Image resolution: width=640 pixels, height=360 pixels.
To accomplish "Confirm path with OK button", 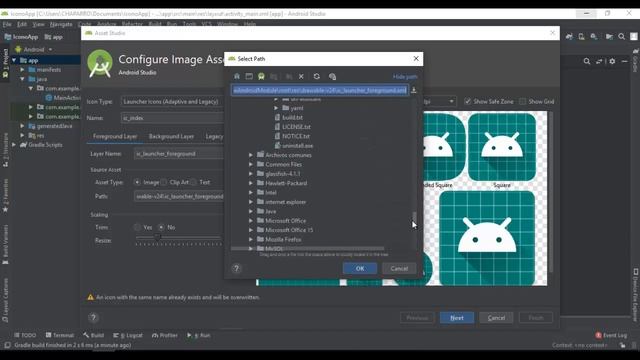I will (360, 269).
